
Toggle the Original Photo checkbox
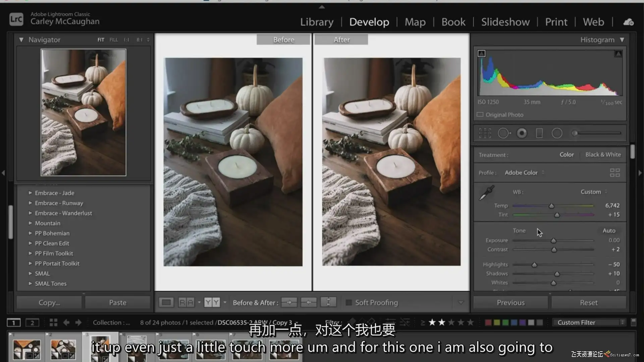tap(480, 115)
